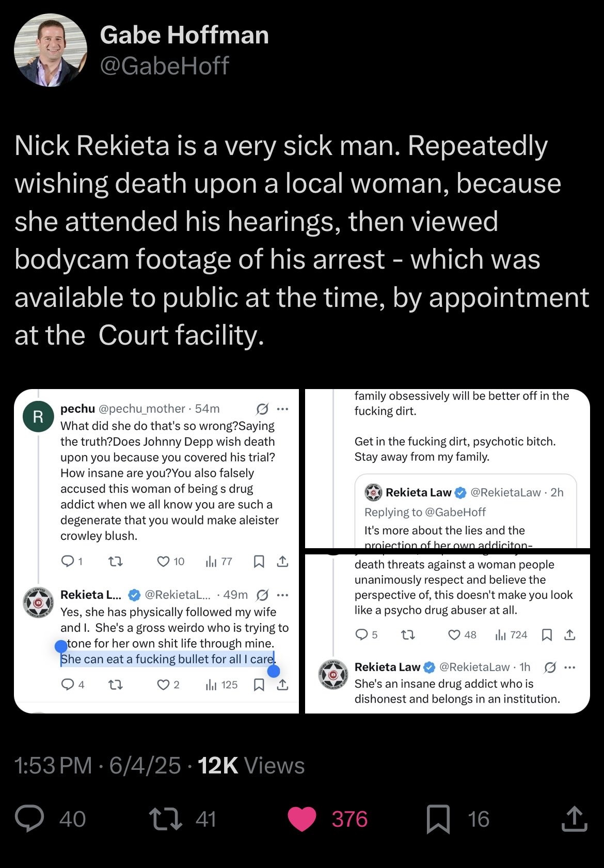This screenshot has width=604, height=868.
Task: Open the bottom-right Rekieta Law screenshot
Action: click(x=447, y=633)
